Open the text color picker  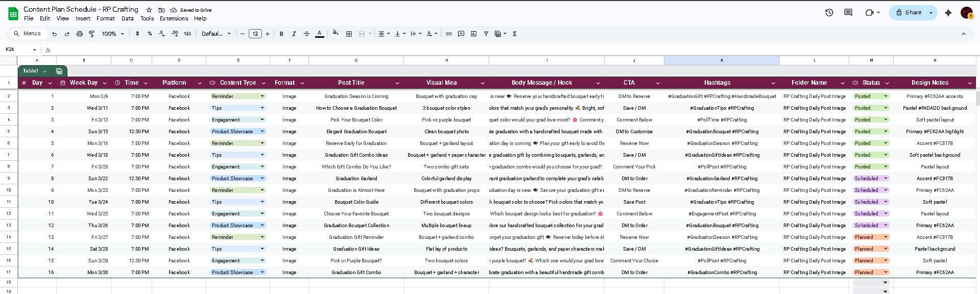tap(320, 34)
